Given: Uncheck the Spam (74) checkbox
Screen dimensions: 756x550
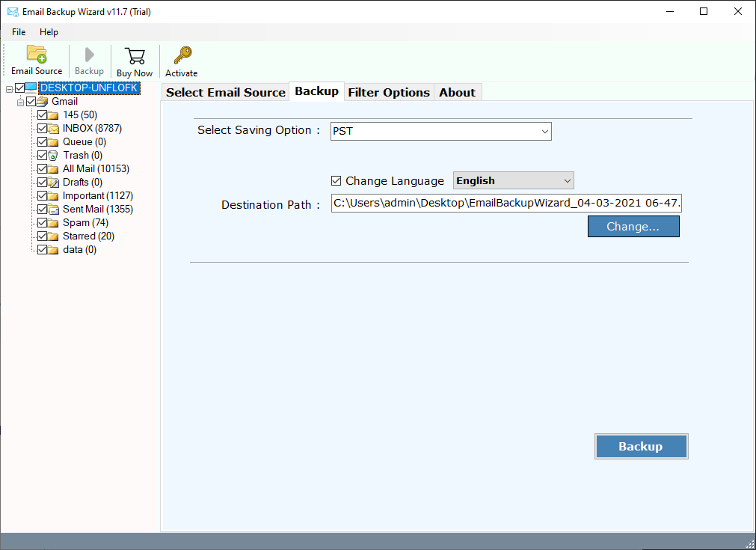Looking at the screenshot, I should point(43,223).
